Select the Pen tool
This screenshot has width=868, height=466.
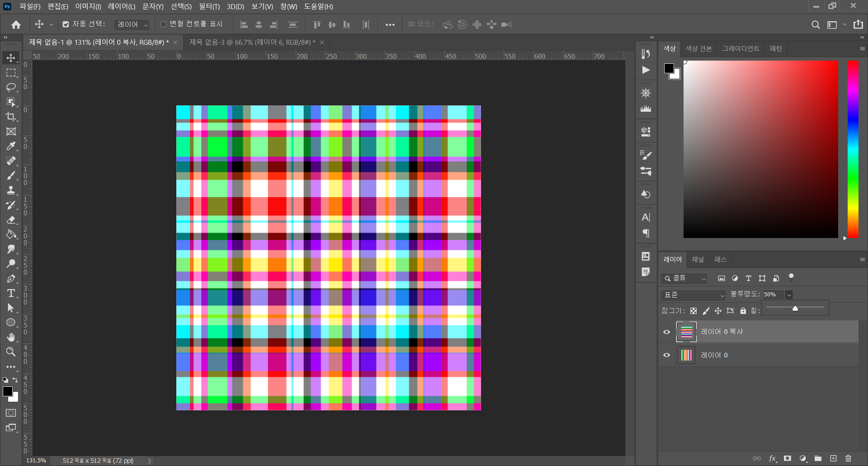coord(11,279)
